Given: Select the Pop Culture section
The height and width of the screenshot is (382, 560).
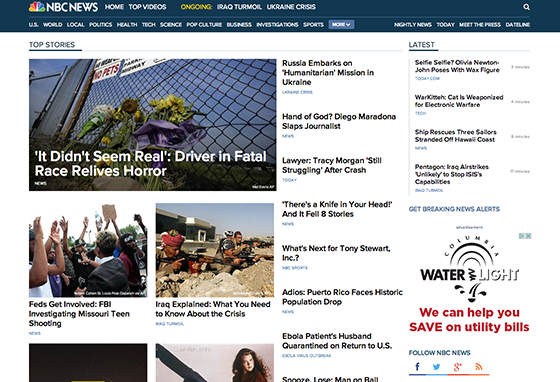Looking at the screenshot, I should pos(204,25).
